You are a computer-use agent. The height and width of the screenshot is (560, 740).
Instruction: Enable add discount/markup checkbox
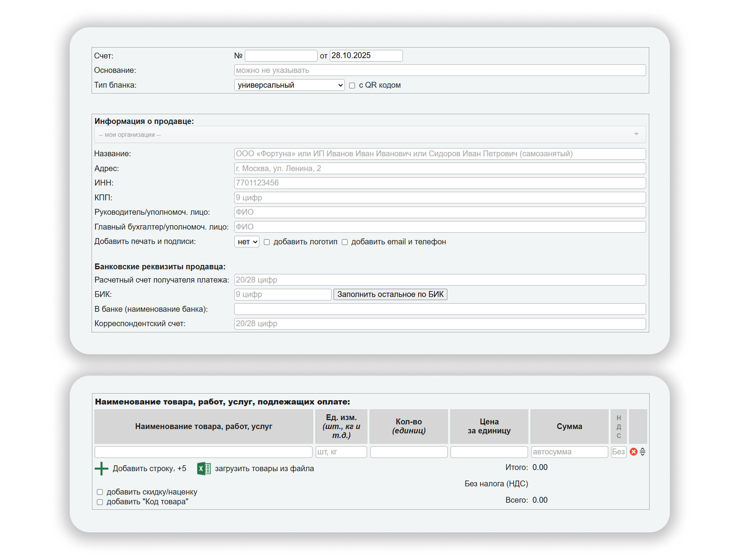click(x=100, y=492)
